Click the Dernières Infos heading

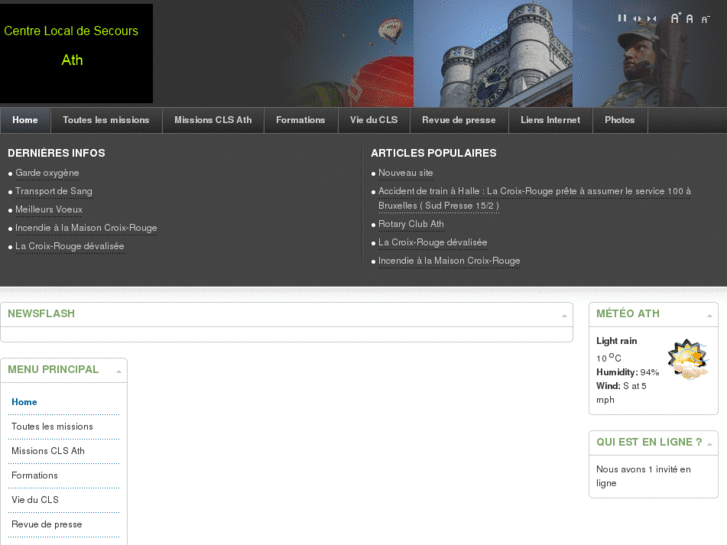click(x=57, y=153)
